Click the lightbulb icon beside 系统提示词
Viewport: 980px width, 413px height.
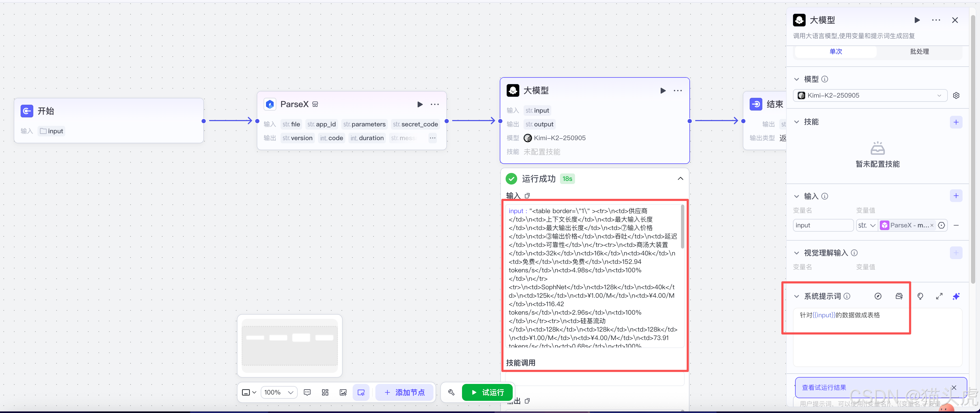920,296
